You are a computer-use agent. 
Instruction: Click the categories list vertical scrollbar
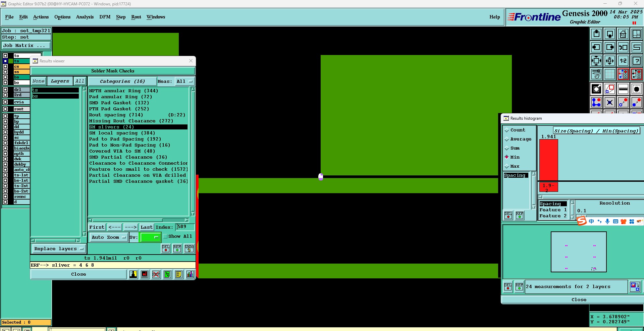[x=193, y=151]
